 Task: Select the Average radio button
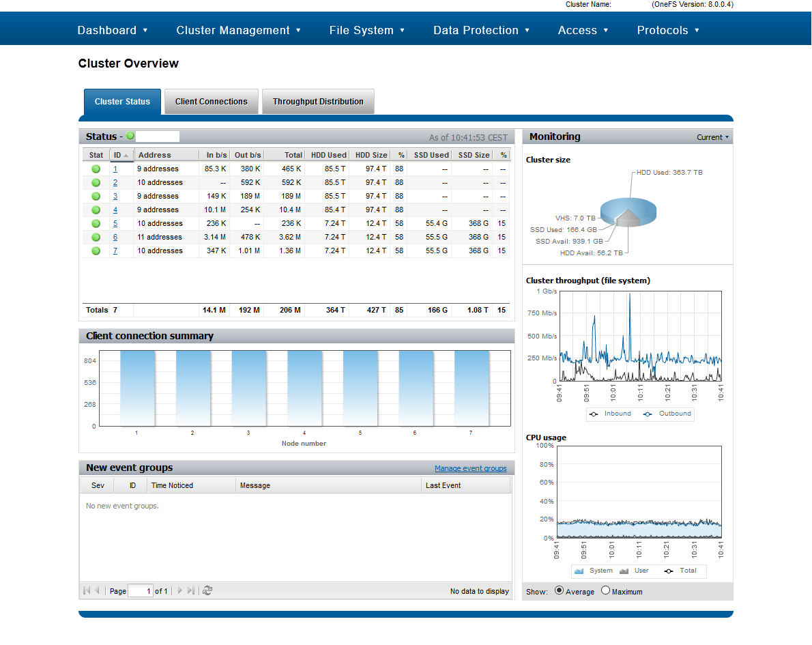(560, 590)
